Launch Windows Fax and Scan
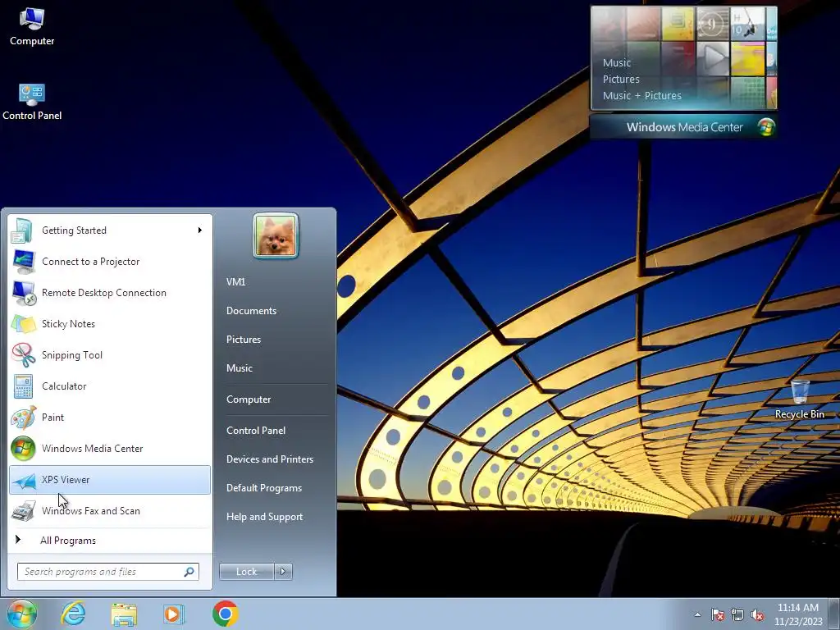This screenshot has height=630, width=840. coord(110,510)
